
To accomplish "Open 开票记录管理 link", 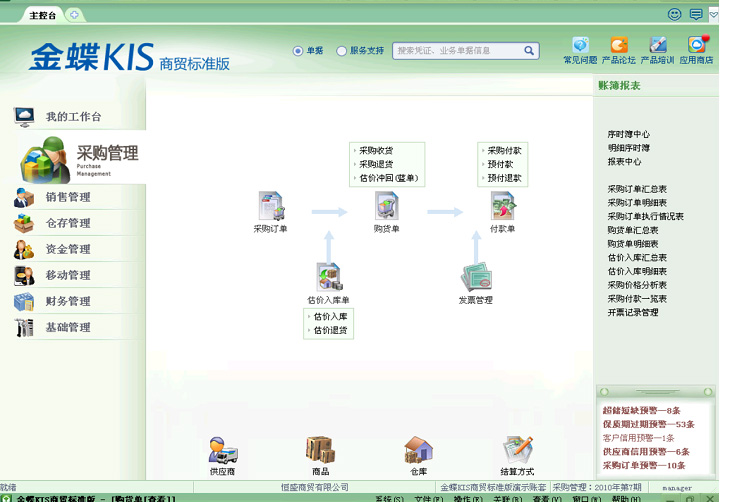I will [x=633, y=312].
